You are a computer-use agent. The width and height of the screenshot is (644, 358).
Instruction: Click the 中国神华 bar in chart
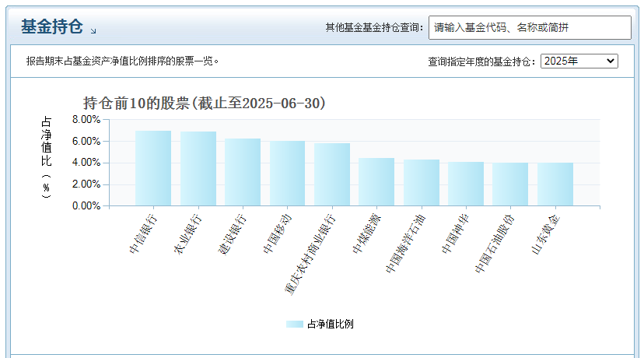coord(466,184)
